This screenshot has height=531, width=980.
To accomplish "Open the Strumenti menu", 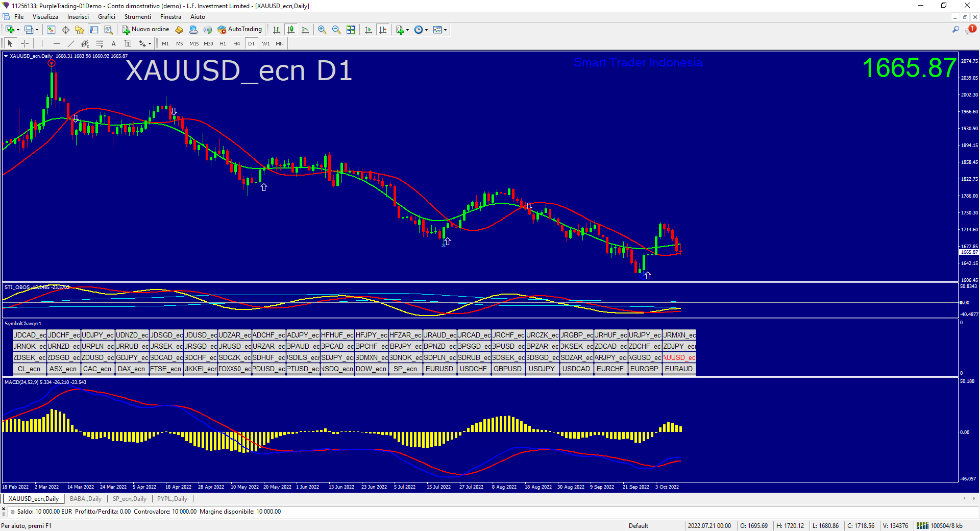I will [138, 17].
